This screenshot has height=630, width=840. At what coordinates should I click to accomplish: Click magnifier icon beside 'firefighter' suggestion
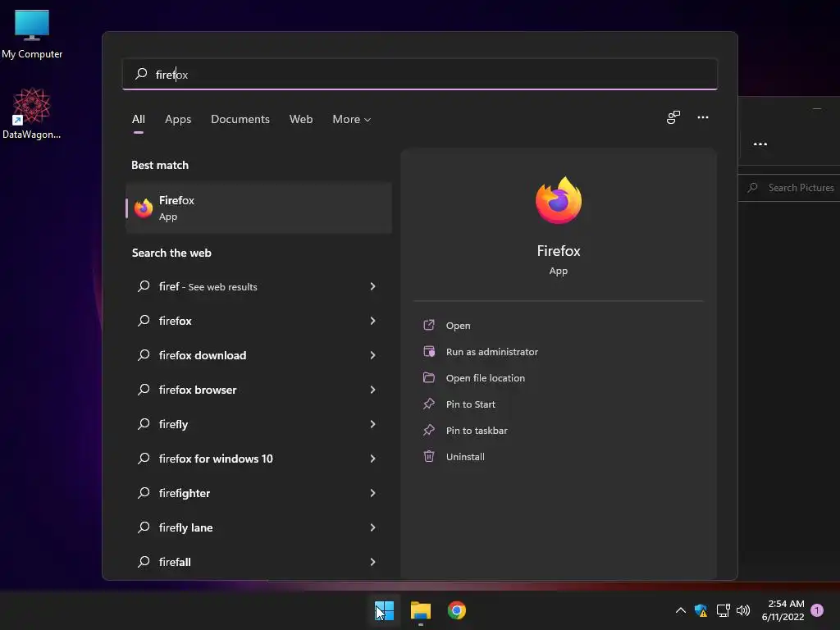coord(144,493)
